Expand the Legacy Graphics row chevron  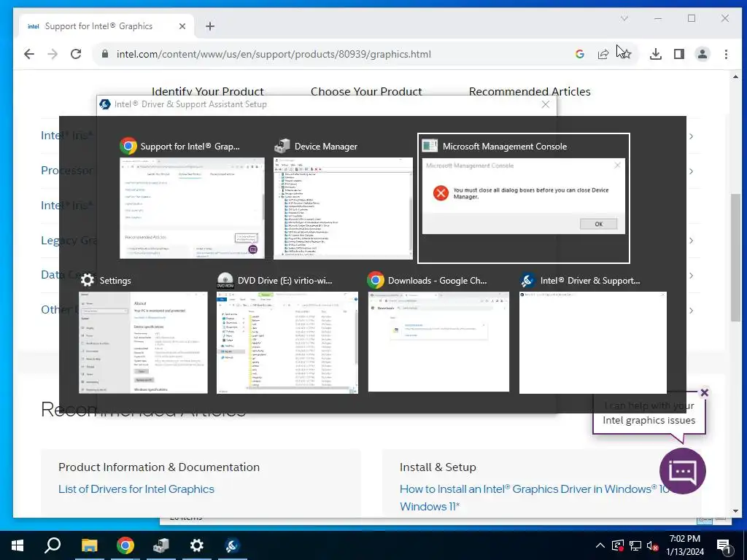tap(691, 241)
